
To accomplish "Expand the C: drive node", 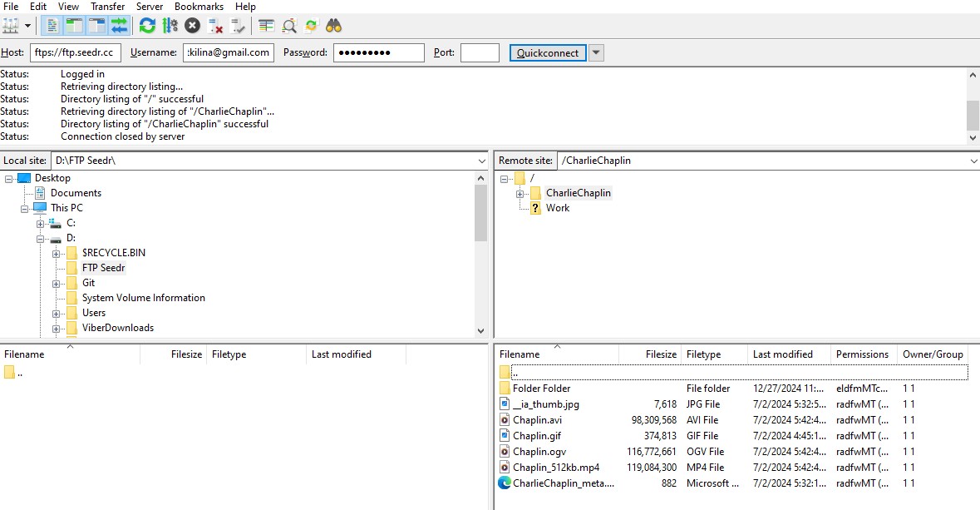I will [40, 224].
